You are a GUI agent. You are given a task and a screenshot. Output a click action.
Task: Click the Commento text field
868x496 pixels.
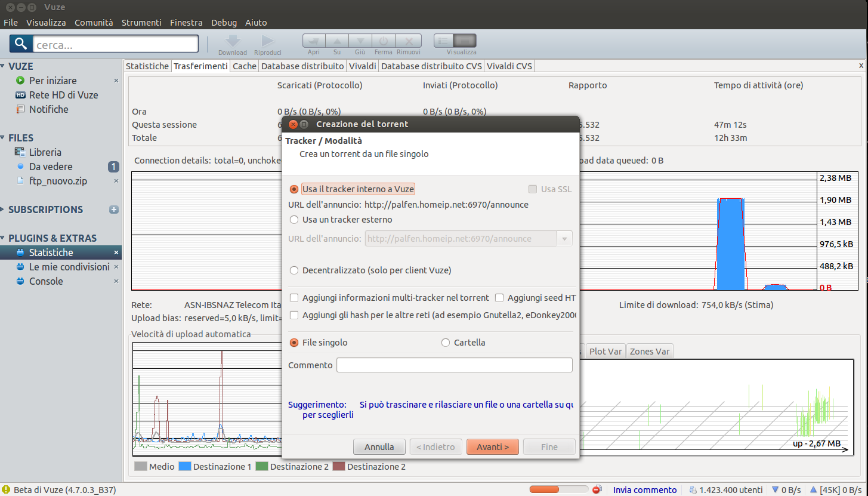coord(454,365)
